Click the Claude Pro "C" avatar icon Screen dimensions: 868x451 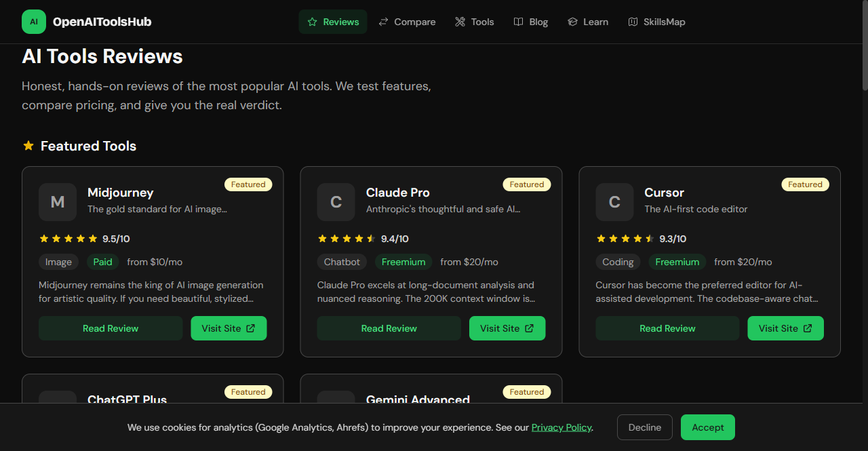coord(336,202)
